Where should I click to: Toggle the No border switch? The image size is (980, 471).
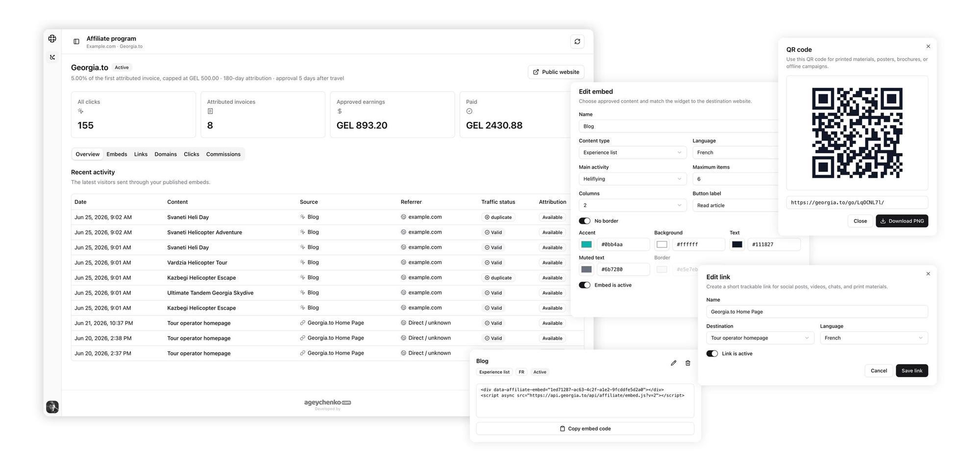[585, 221]
